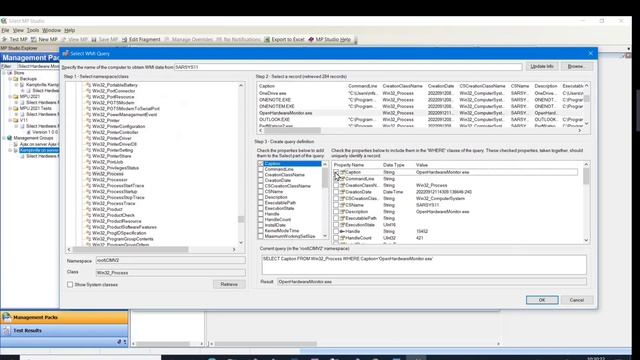The image size is (640, 360).
Task: Click the Management Packs pane icon
Action: (6, 317)
